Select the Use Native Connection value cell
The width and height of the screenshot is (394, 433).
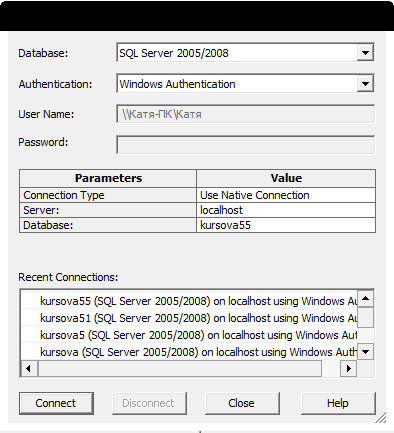[x=286, y=195]
